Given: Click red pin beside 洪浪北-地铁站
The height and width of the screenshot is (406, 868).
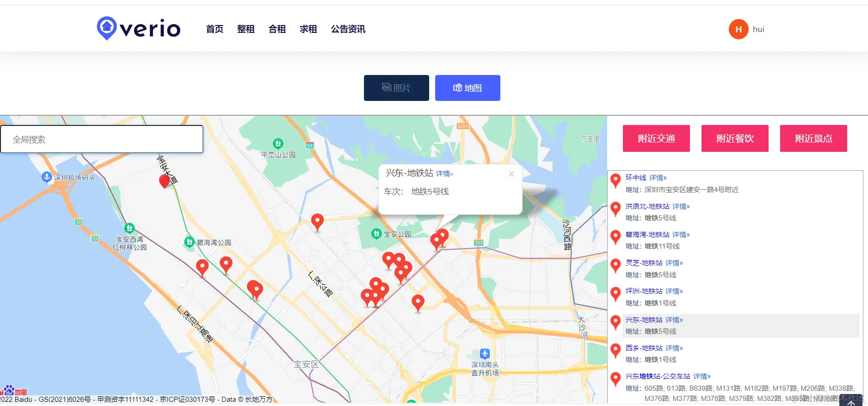Looking at the screenshot, I should pos(616,209).
